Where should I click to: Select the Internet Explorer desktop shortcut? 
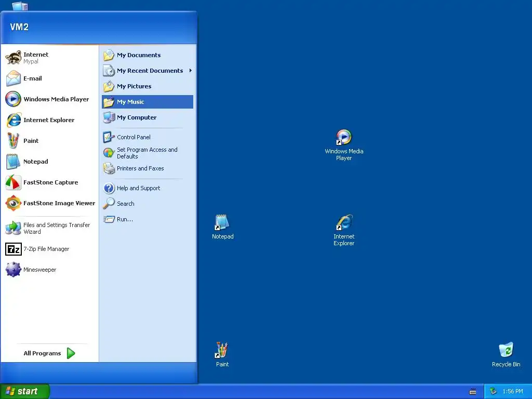tap(344, 230)
